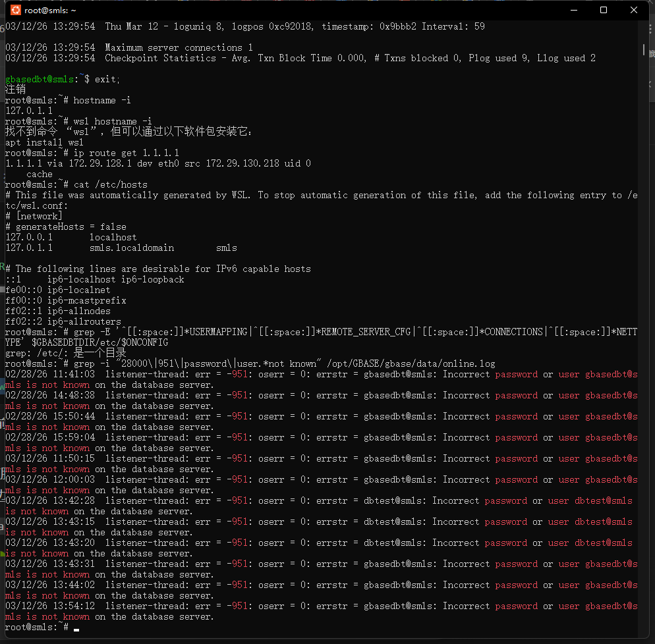Click the log entry timestamped 03/12/26 11:50:15

(x=321, y=464)
